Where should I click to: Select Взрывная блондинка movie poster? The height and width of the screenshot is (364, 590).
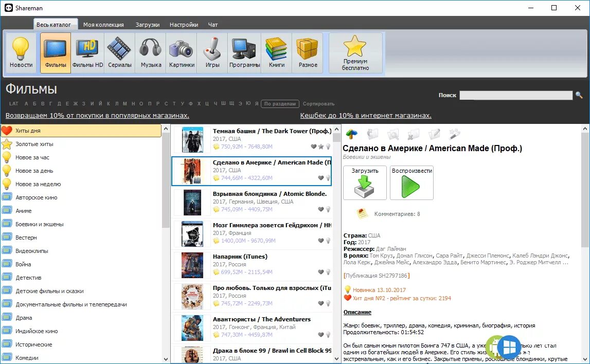coord(192,202)
